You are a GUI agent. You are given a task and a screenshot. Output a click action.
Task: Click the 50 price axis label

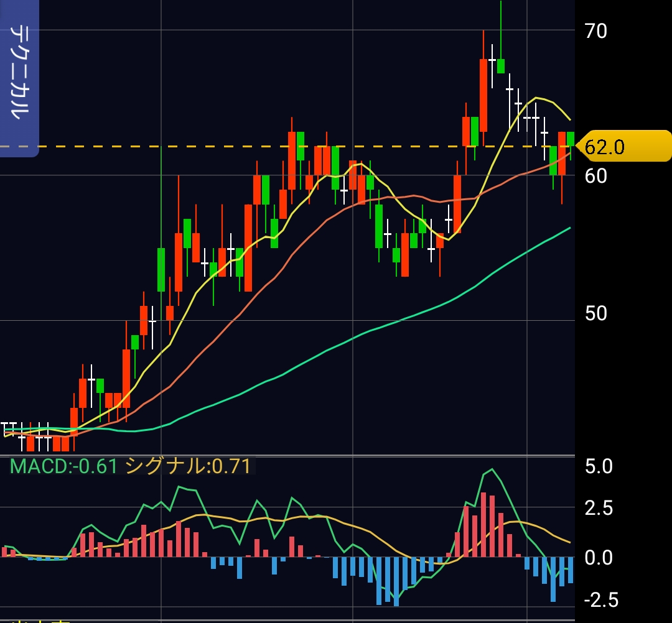595,313
